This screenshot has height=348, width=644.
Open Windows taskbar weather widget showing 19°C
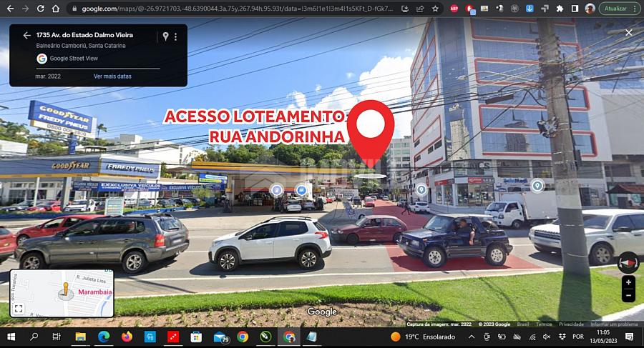pos(422,337)
